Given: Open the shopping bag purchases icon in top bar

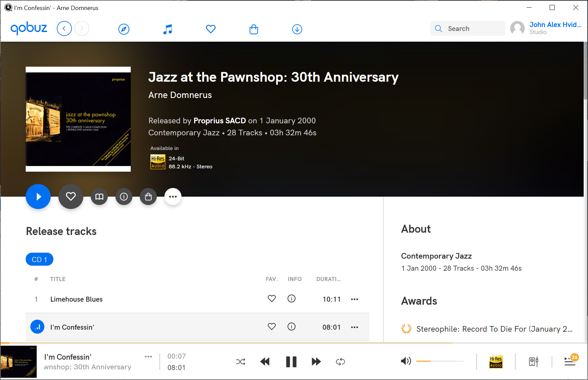Looking at the screenshot, I should [x=254, y=29].
